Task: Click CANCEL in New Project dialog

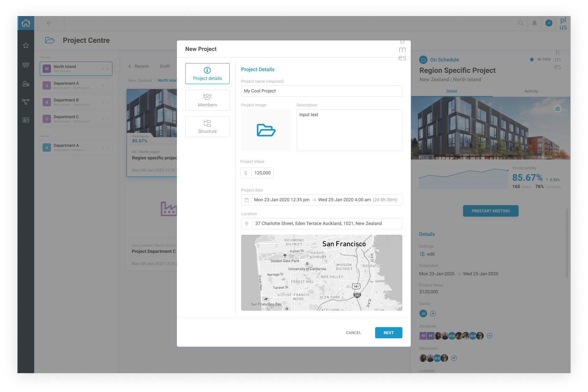Action: click(353, 333)
